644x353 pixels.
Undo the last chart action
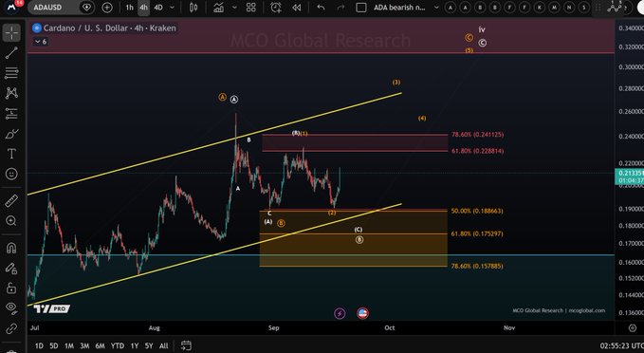321,8
